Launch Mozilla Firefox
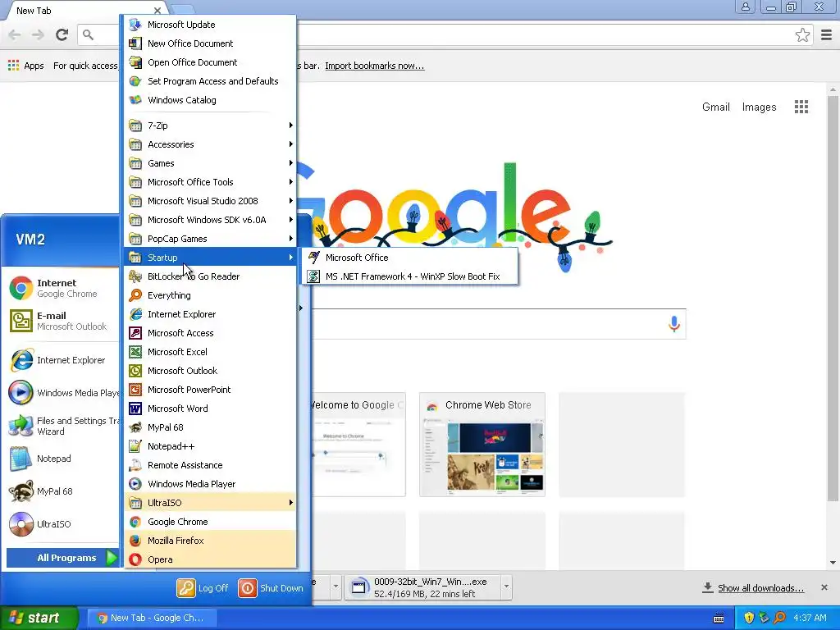Image resolution: width=840 pixels, height=630 pixels. pyautogui.click(x=210, y=541)
